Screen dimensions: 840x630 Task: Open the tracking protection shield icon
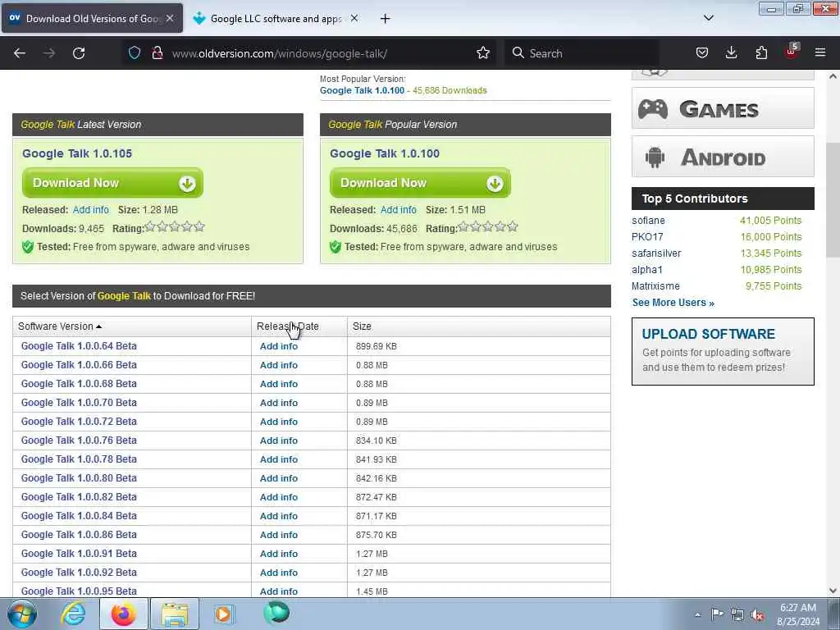pyautogui.click(x=135, y=52)
